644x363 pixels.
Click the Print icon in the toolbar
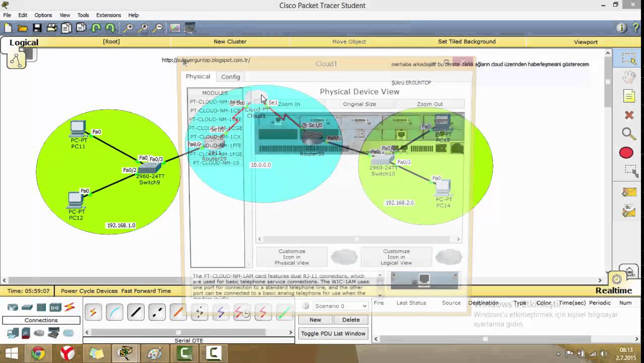[x=52, y=28]
